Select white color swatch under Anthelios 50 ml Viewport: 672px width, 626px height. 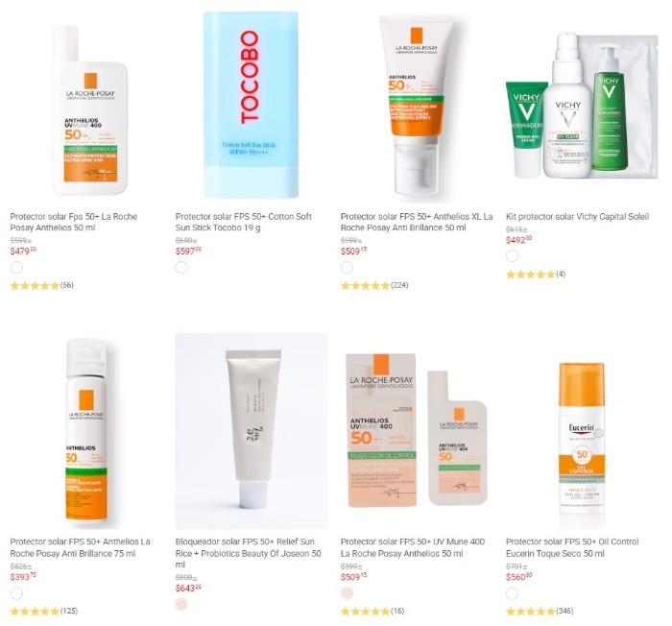point(16,268)
